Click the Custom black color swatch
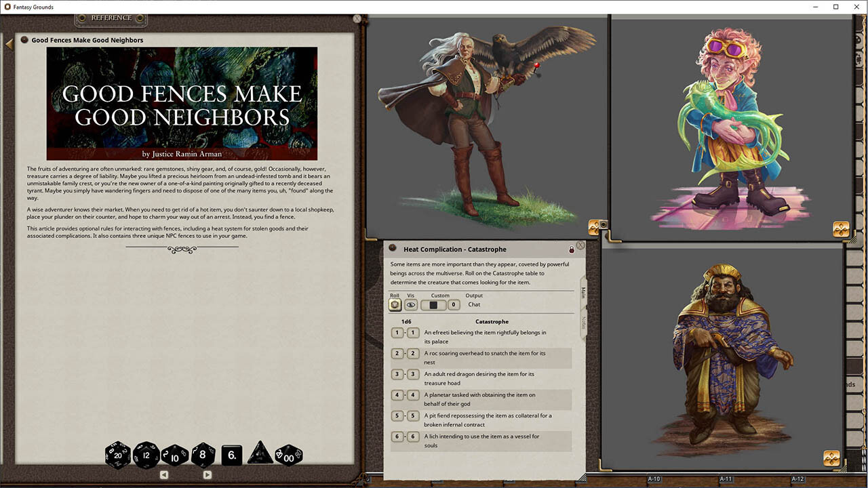Image resolution: width=868 pixels, height=488 pixels. [x=433, y=304]
